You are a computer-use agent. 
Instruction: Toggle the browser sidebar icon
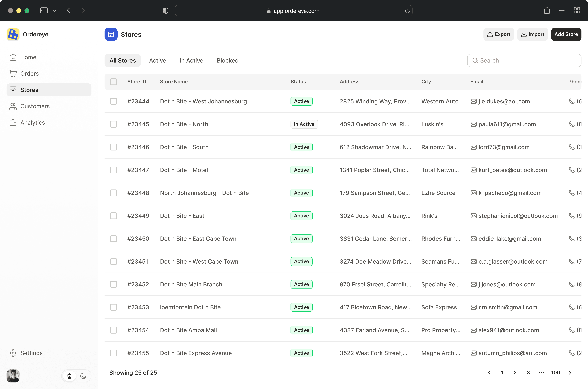[x=44, y=10]
